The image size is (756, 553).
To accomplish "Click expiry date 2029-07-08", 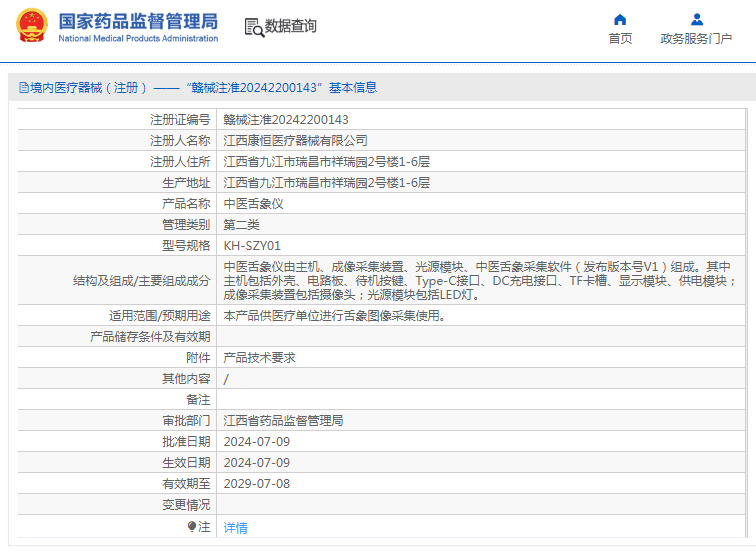I will click(x=257, y=484).
